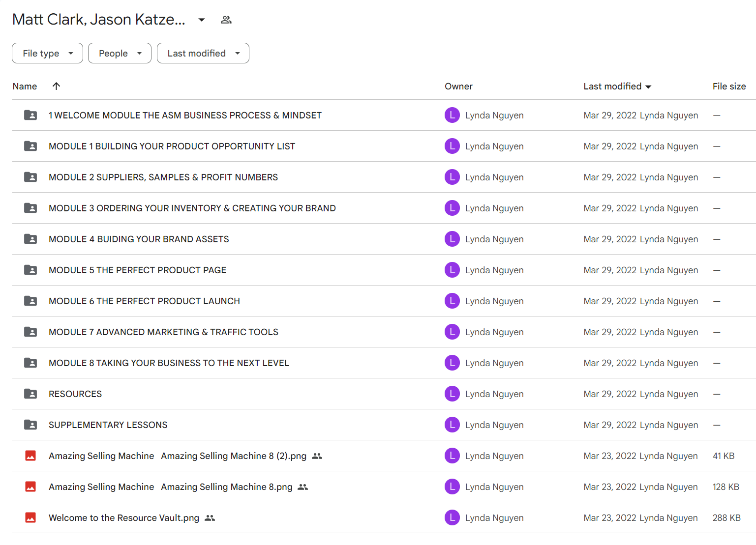Sort by Name column header

click(x=25, y=86)
